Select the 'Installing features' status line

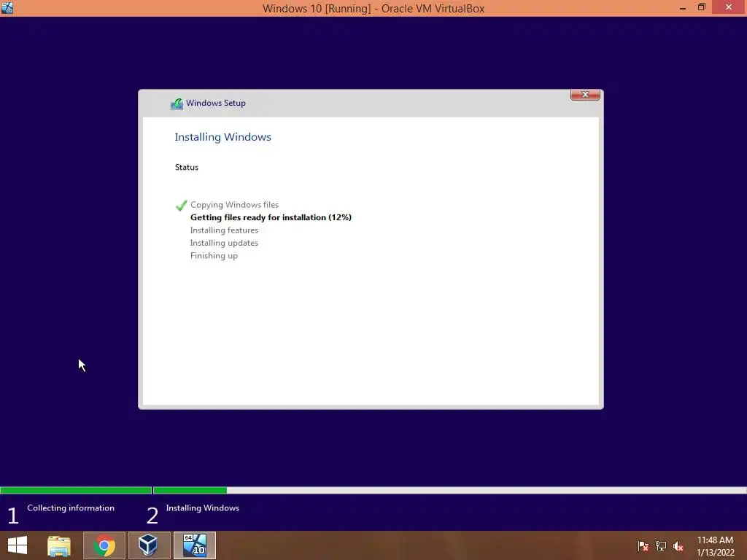tap(224, 230)
